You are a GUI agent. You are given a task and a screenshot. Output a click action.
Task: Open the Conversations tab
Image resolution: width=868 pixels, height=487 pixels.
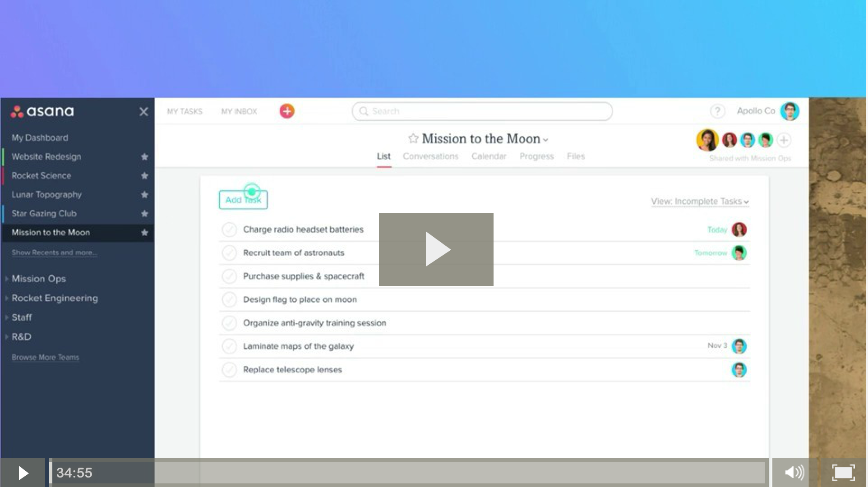[430, 156]
